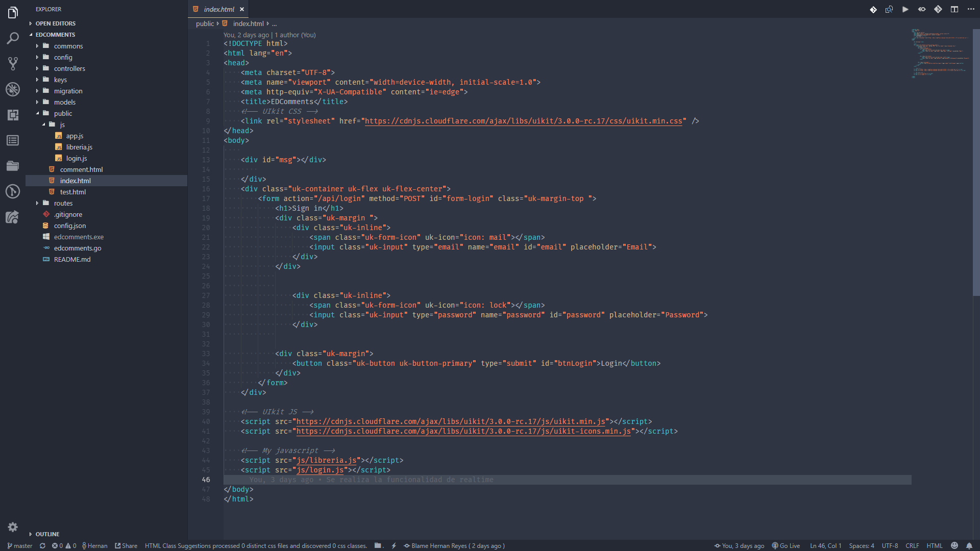Screen dimensions: 980x551
Task: Collapse the public folder
Action: tap(63, 113)
